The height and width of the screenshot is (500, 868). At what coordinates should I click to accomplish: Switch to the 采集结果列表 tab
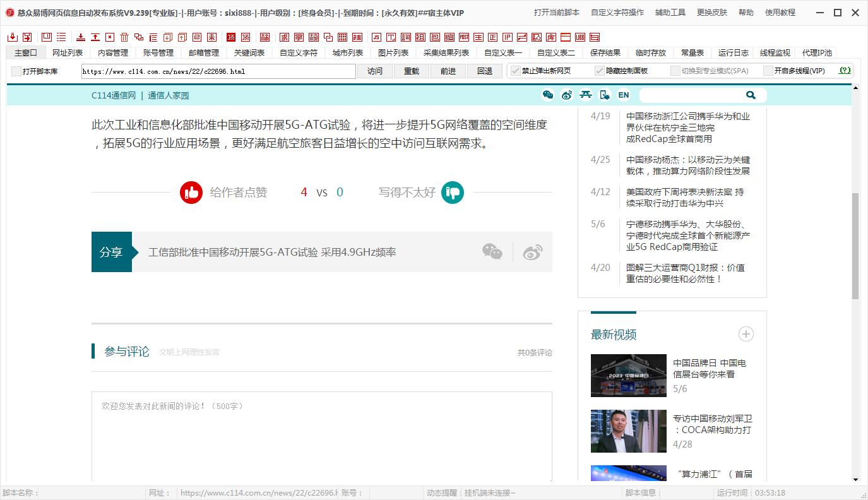[446, 53]
